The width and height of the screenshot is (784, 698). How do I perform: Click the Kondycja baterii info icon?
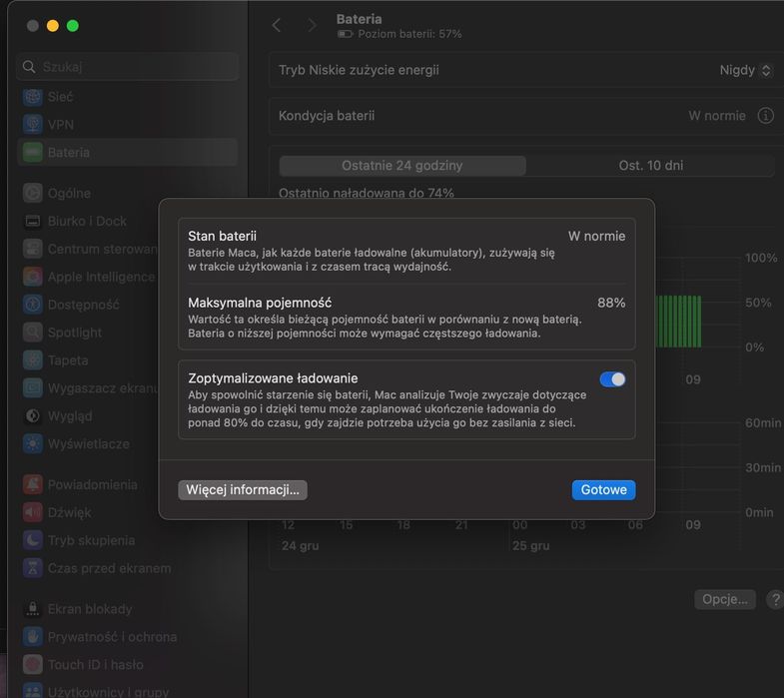click(765, 116)
